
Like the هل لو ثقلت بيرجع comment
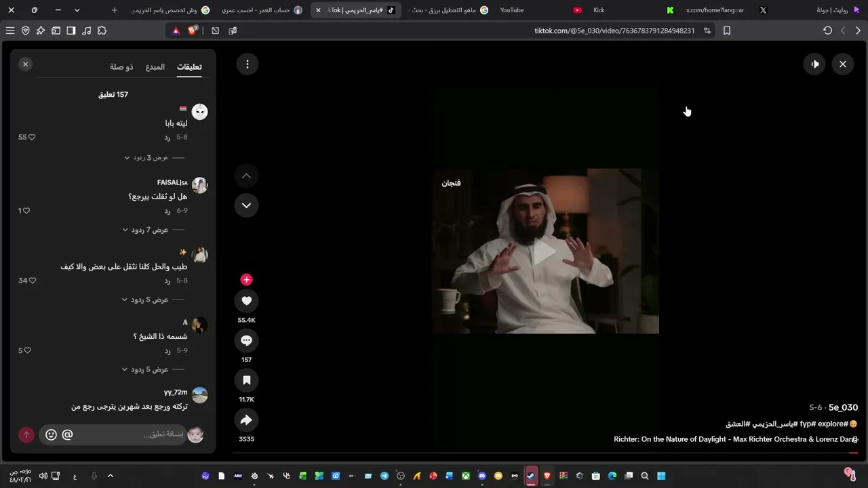tap(26, 211)
